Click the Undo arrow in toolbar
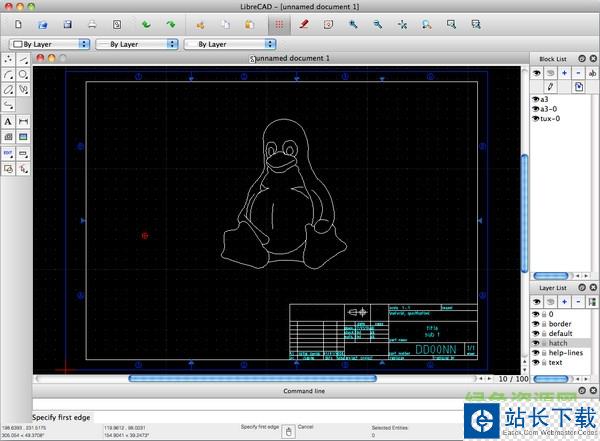This screenshot has width=600, height=441. pyautogui.click(x=146, y=23)
